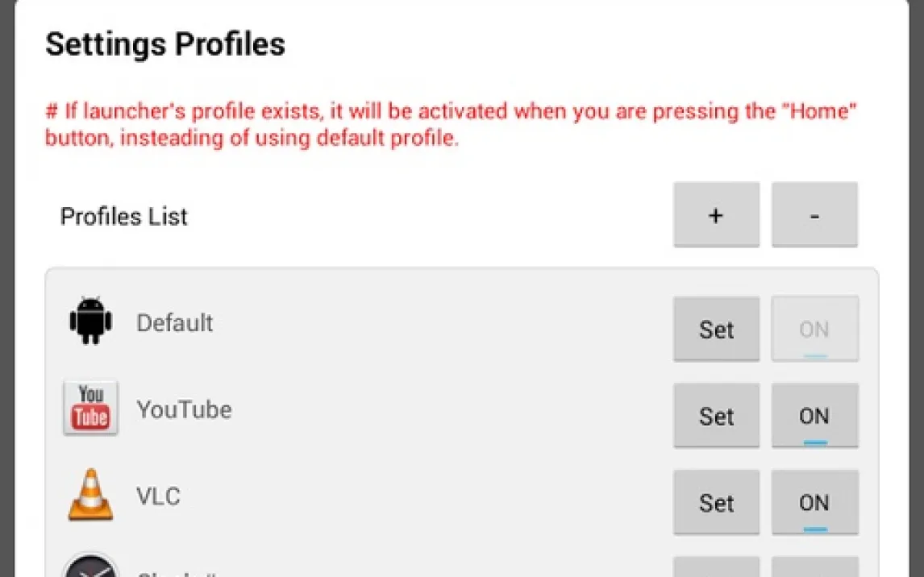Screen dimensions: 924x577
Task: Toggle the Default profile ON switch
Action: click(814, 329)
